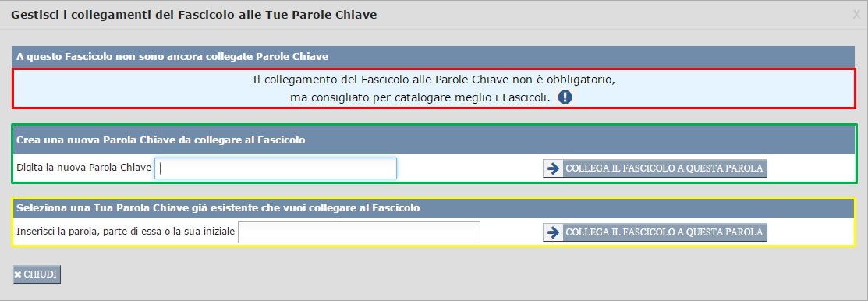Image resolution: width=868 pixels, height=301 pixels.
Task: Click the existing keyword search input field
Action: 359,232
